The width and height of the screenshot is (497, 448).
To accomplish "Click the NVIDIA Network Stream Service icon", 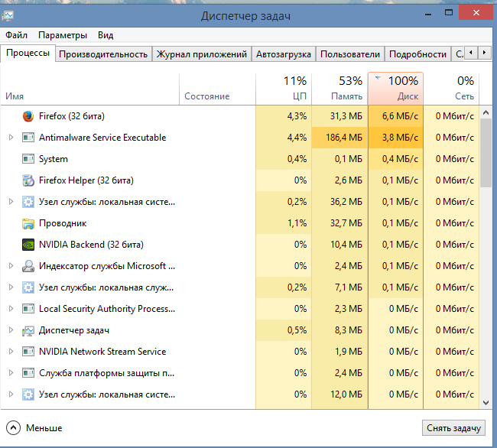I will [x=28, y=352].
